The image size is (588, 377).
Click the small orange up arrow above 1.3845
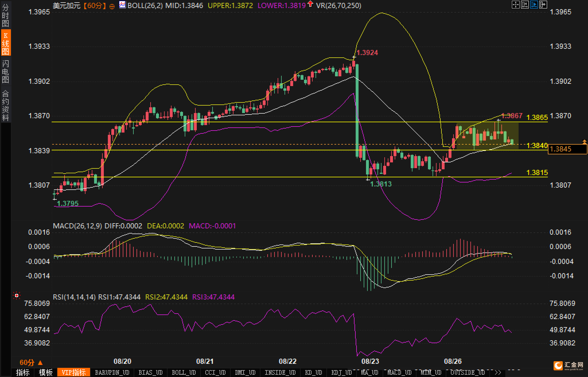pyautogui.click(x=585, y=141)
